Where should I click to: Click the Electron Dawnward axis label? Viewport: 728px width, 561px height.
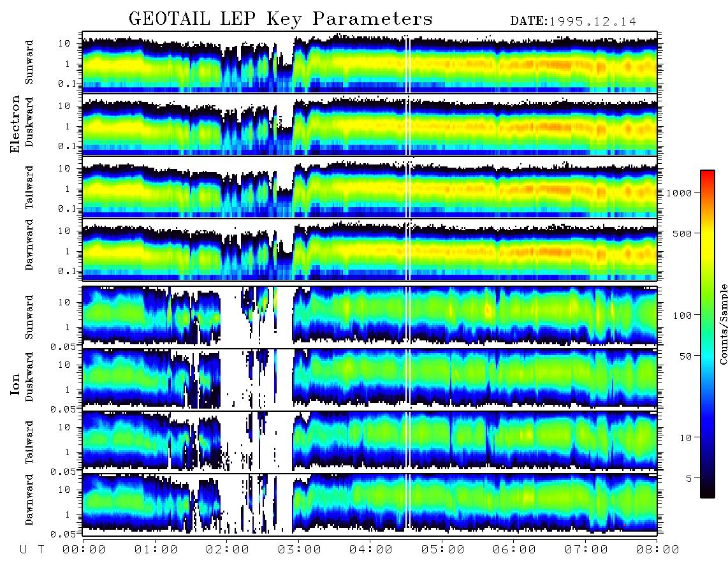(29, 245)
